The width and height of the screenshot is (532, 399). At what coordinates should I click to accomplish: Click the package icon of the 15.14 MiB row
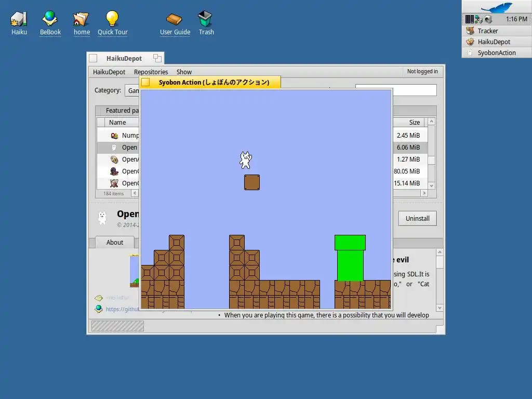[x=114, y=183]
